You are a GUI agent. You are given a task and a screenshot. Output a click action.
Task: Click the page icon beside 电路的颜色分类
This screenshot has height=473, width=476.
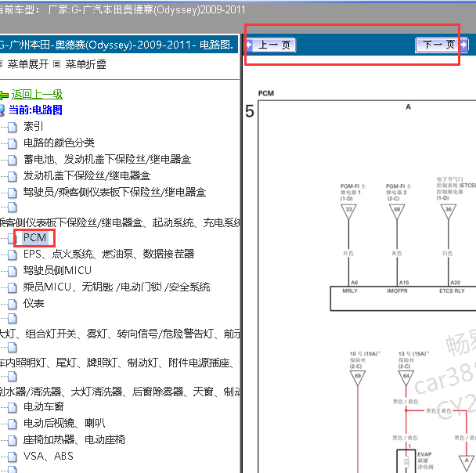click(x=13, y=143)
